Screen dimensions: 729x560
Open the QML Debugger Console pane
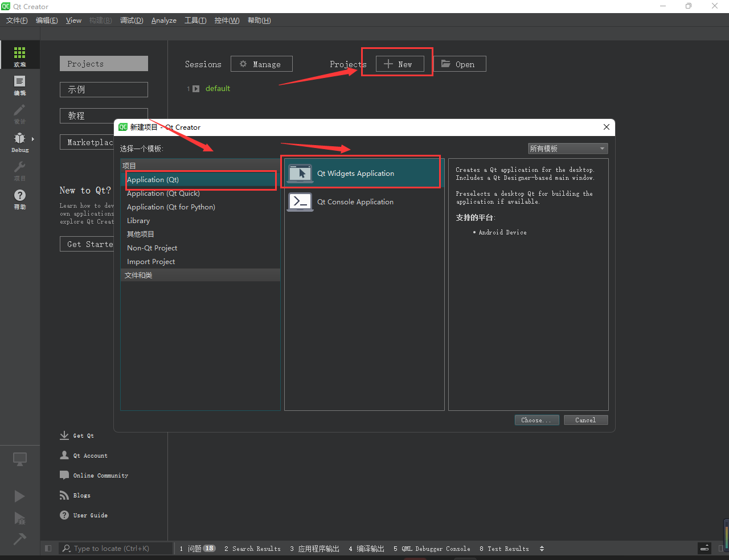(432, 549)
